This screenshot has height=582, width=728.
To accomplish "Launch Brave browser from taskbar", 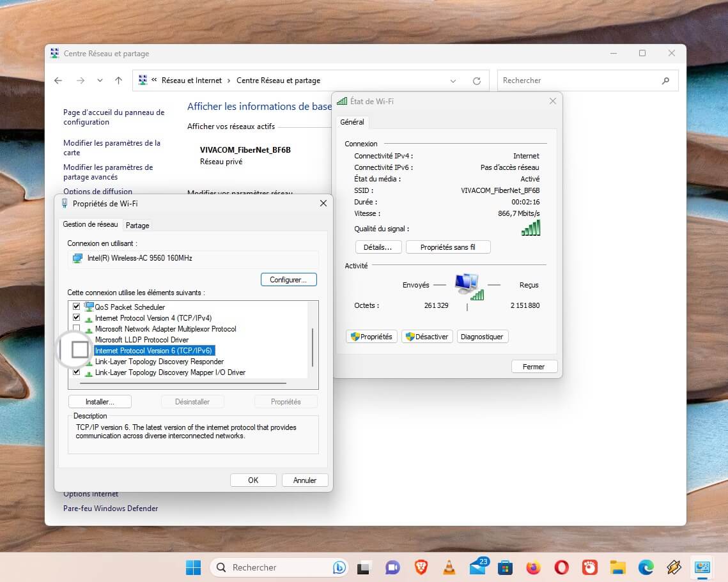I will click(421, 567).
